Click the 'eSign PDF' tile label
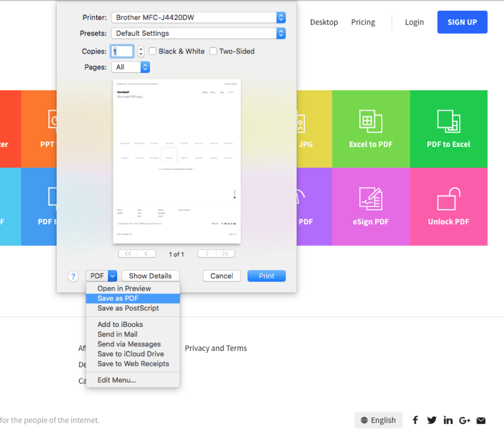This screenshot has height=430, width=504. (370, 222)
